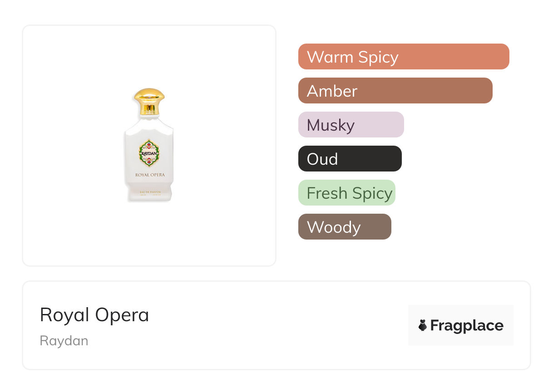Click the ROYAL OPERA text on bottle label
The image size is (553, 392).
tap(149, 175)
